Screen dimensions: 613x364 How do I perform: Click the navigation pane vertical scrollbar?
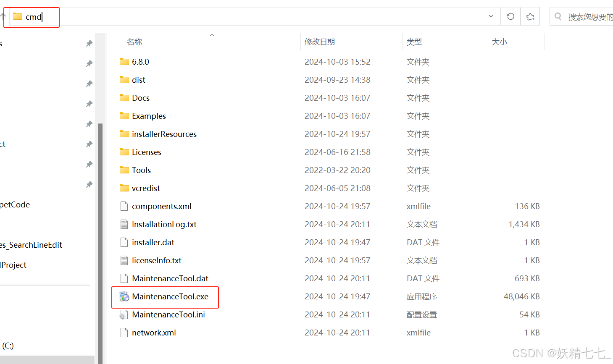[x=100, y=244]
